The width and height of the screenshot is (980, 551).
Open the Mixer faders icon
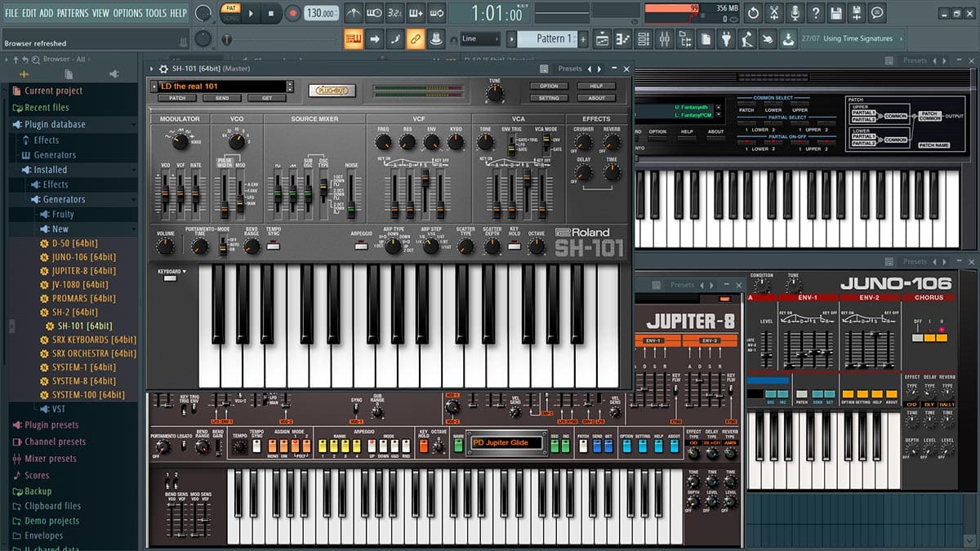pos(664,38)
